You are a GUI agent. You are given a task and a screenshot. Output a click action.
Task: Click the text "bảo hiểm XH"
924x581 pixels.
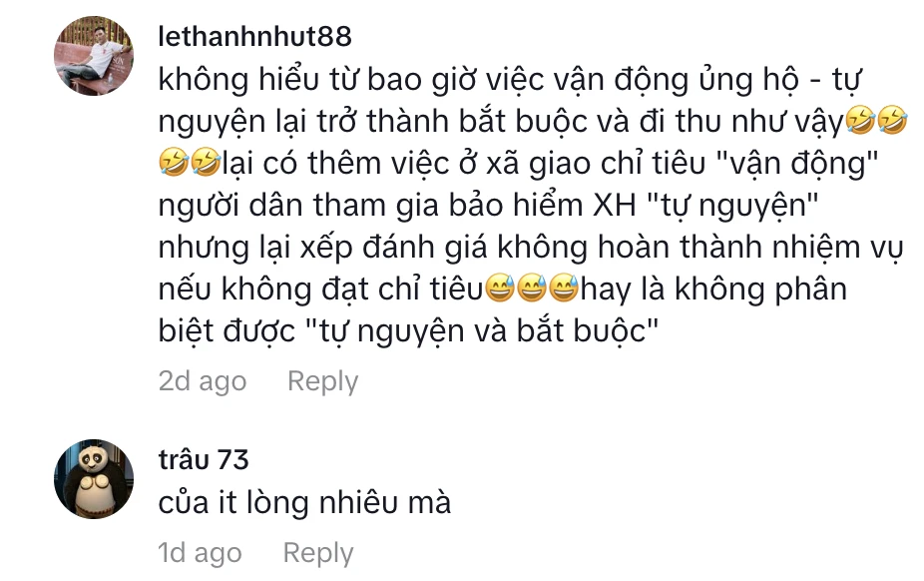click(542, 205)
